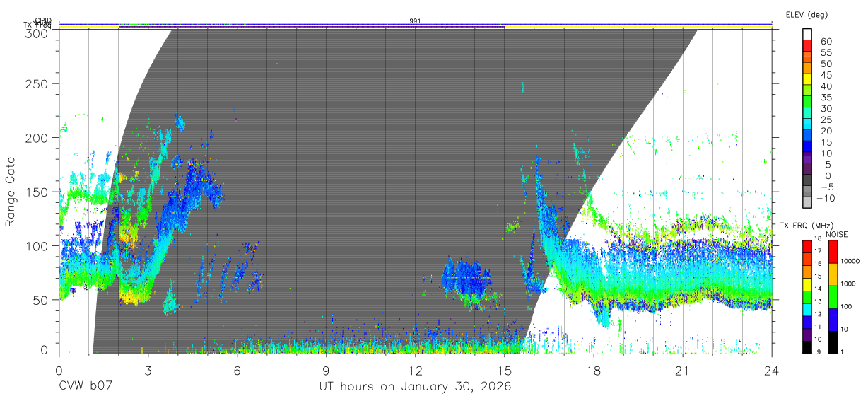Click the '45' label on ELEV colorbar
Screen dimensions: 868x401
[826, 75]
